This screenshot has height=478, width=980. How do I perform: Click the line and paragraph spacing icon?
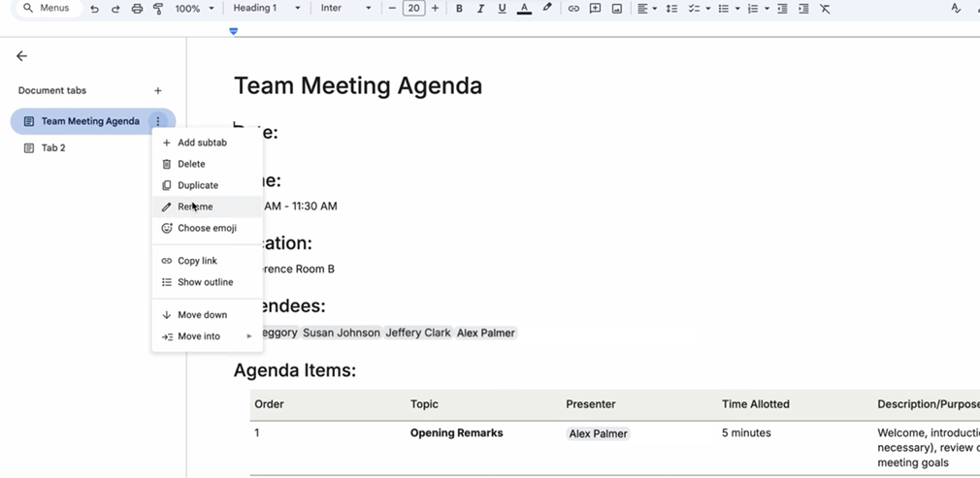(x=671, y=9)
